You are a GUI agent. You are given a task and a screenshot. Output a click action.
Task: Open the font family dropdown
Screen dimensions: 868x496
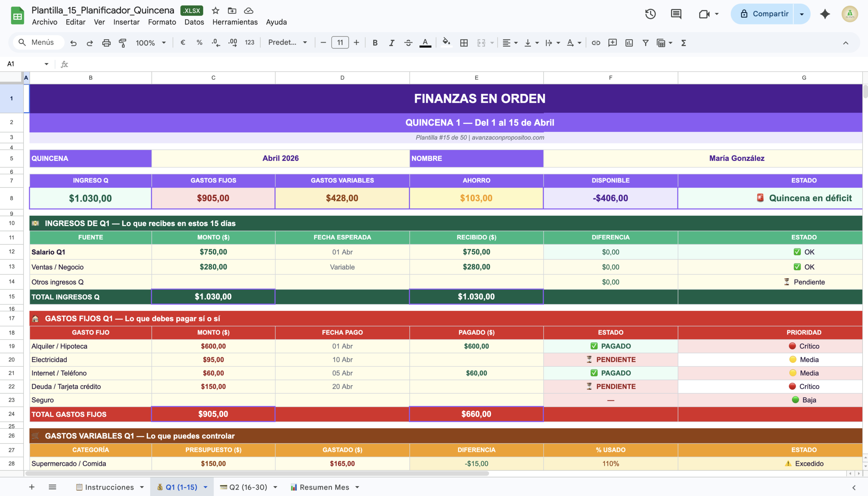click(x=287, y=43)
